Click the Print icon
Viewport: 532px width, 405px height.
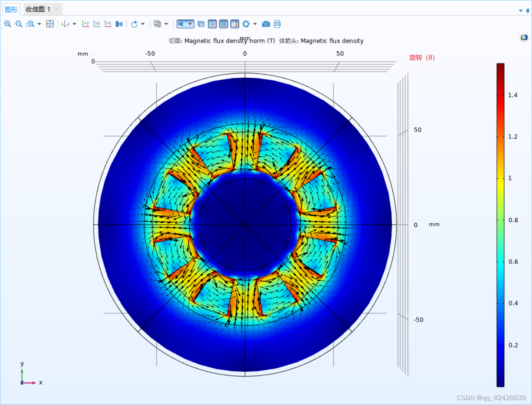tap(277, 24)
